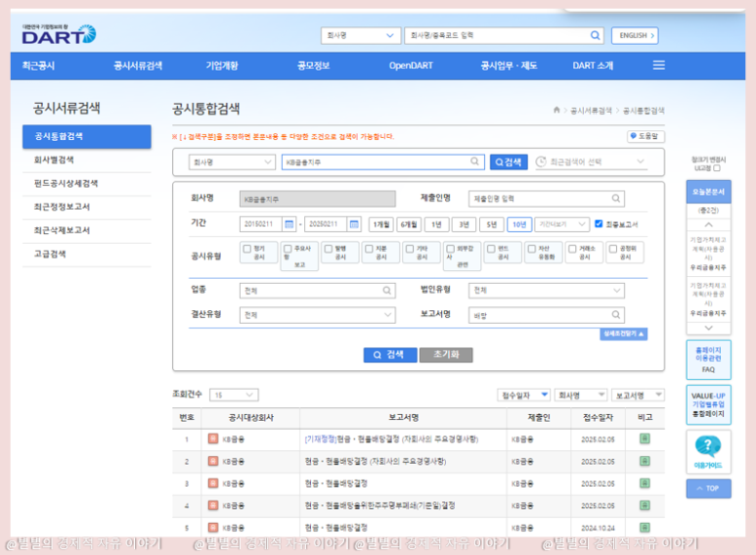Click the red company icon in row 1

click(x=213, y=439)
